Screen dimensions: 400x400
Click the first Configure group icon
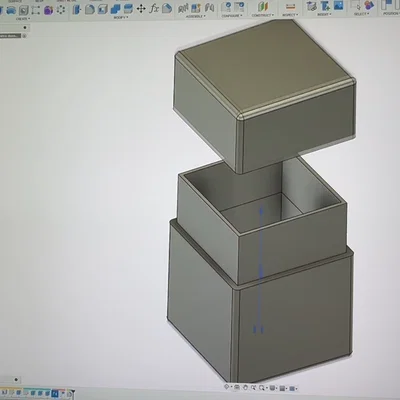227,7
